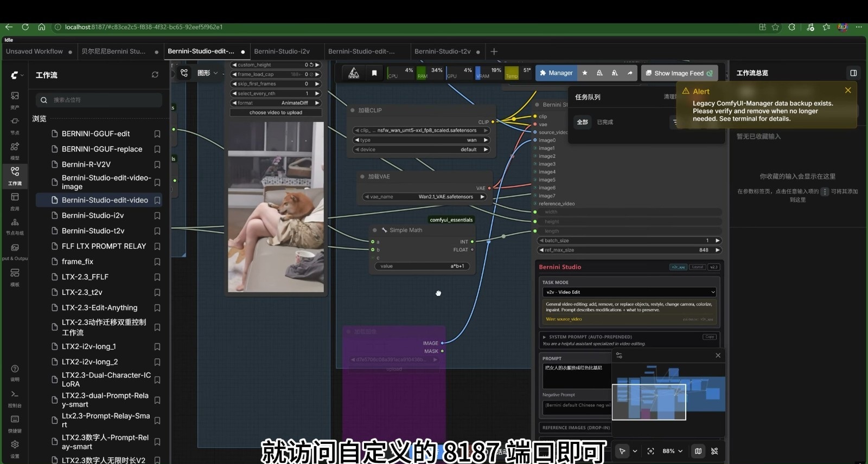The width and height of the screenshot is (868, 464).
Task: Refresh the 工作流 workflow list
Action: [155, 75]
